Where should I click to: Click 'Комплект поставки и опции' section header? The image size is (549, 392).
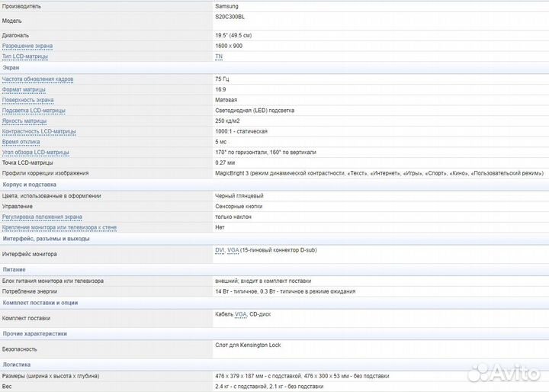[x=40, y=303]
